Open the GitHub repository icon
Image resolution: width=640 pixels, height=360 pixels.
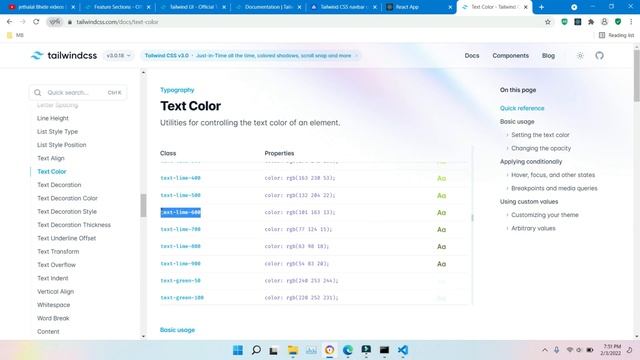click(599, 56)
